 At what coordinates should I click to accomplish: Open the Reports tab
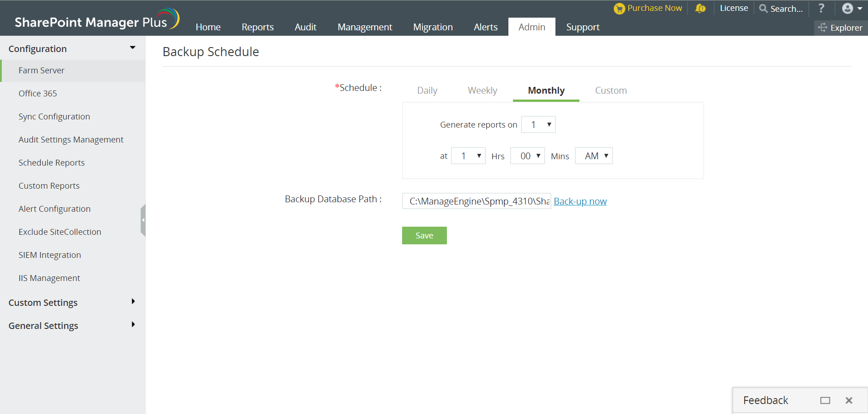point(258,27)
